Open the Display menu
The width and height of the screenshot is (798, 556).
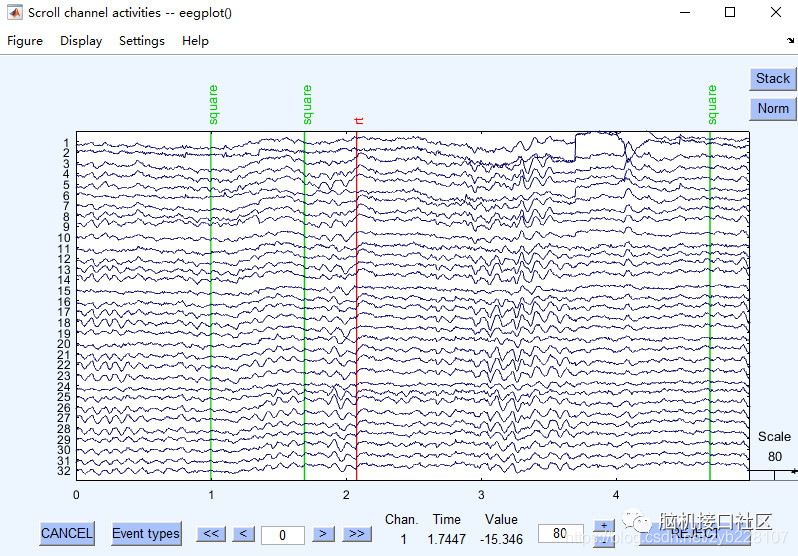tap(81, 41)
